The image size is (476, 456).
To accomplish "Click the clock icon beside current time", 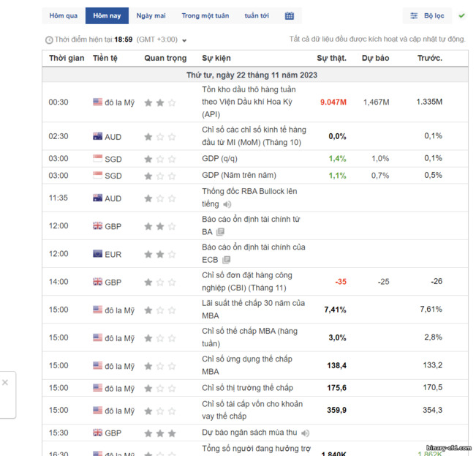I will point(49,40).
